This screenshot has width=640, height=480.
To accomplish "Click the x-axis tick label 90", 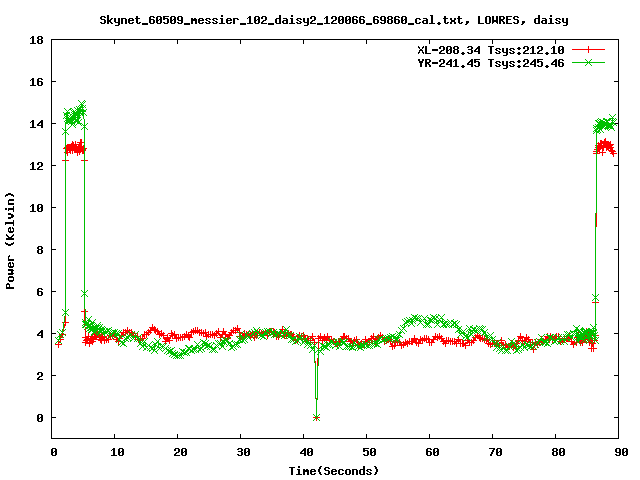I will pyautogui.click(x=621, y=452).
